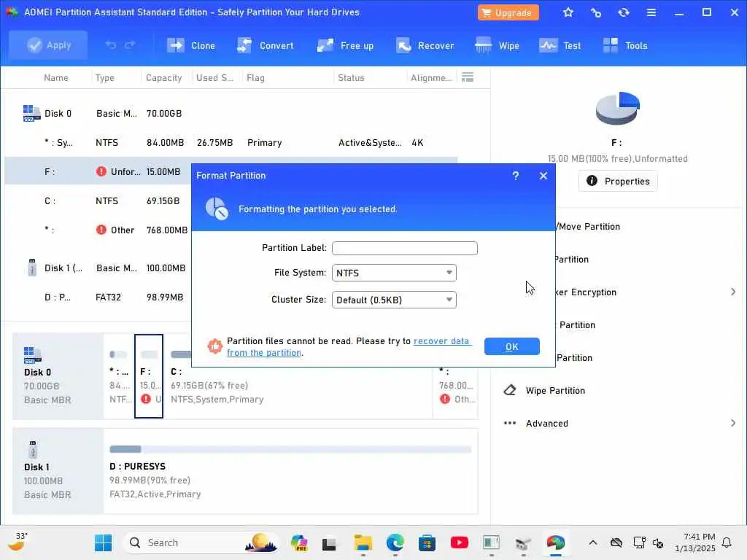Open the hamburger menu in the title bar
Viewport: 747px width, 560px height.
tap(651, 12)
